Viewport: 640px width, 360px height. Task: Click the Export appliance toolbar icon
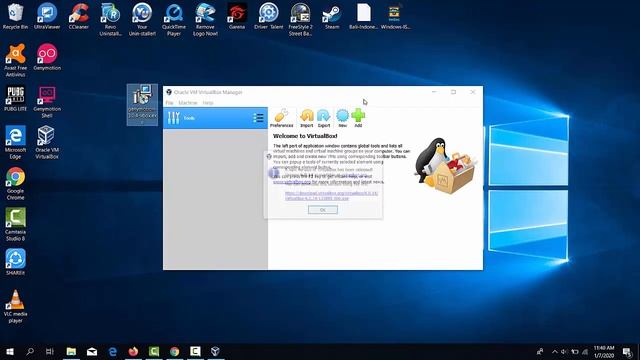[324, 118]
